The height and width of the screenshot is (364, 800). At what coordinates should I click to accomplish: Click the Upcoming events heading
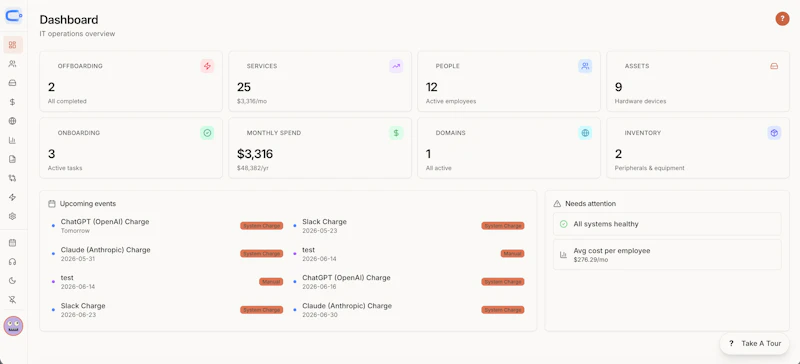[x=88, y=204]
